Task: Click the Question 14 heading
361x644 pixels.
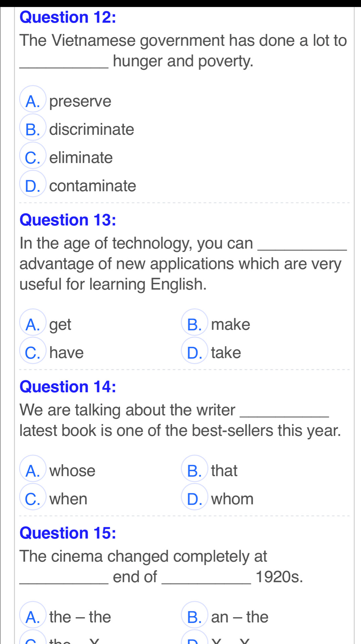Action: click(68, 387)
